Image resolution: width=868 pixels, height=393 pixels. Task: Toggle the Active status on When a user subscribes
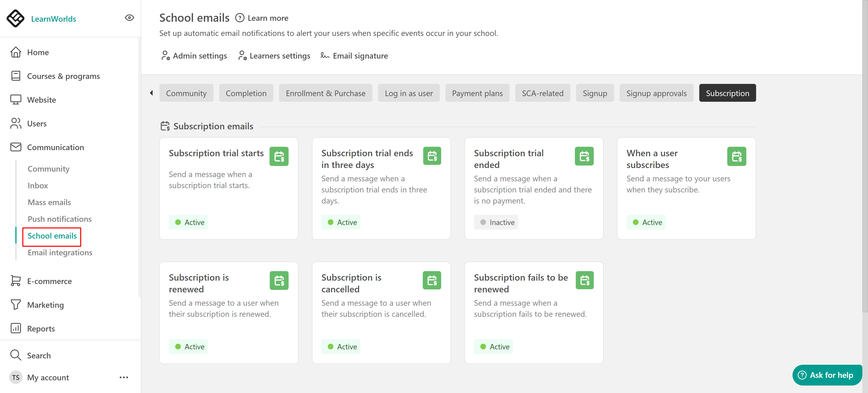(646, 222)
